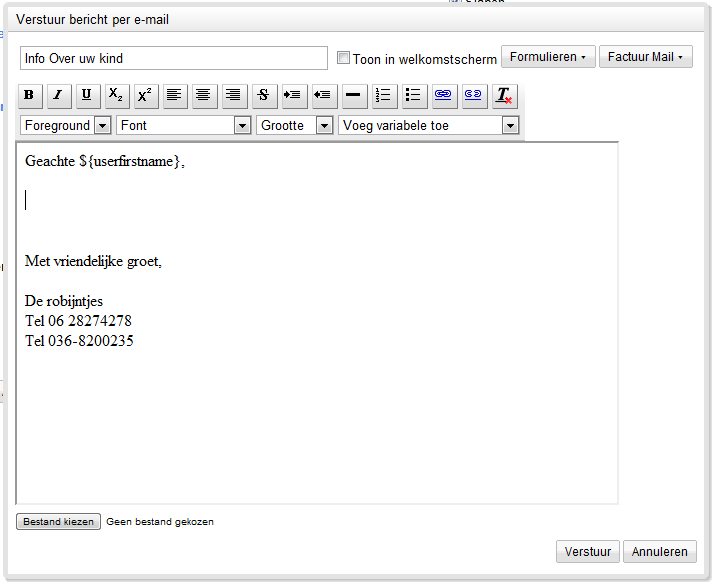Apply strikethrough formatting
This screenshot has height=586, width=716.
click(263, 96)
